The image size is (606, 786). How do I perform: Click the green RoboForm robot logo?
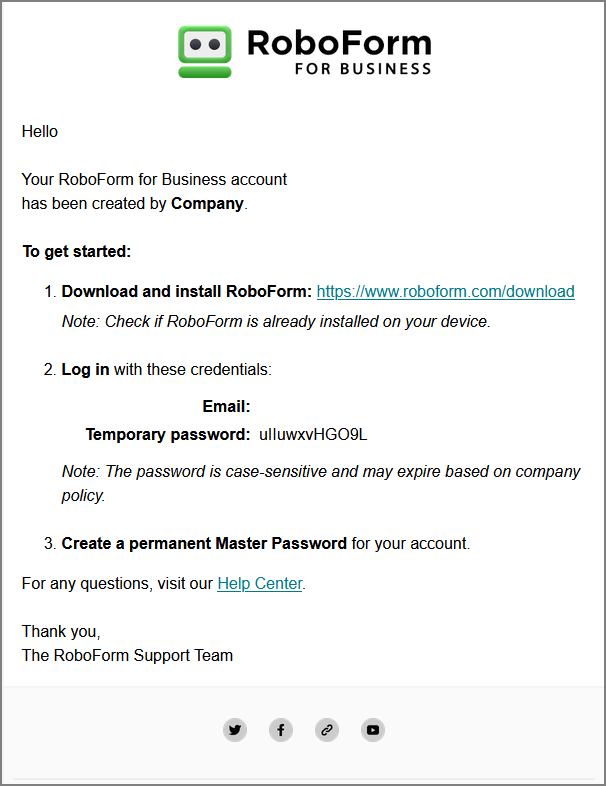205,51
